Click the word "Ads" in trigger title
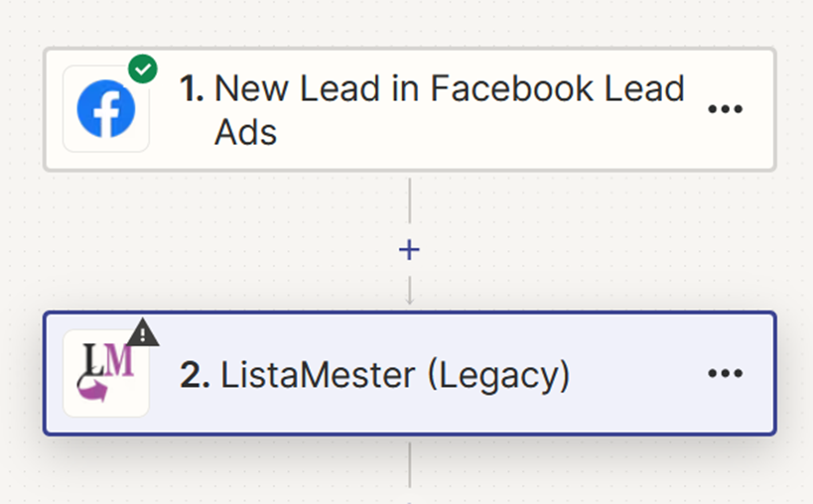This screenshot has width=813, height=504. click(246, 132)
